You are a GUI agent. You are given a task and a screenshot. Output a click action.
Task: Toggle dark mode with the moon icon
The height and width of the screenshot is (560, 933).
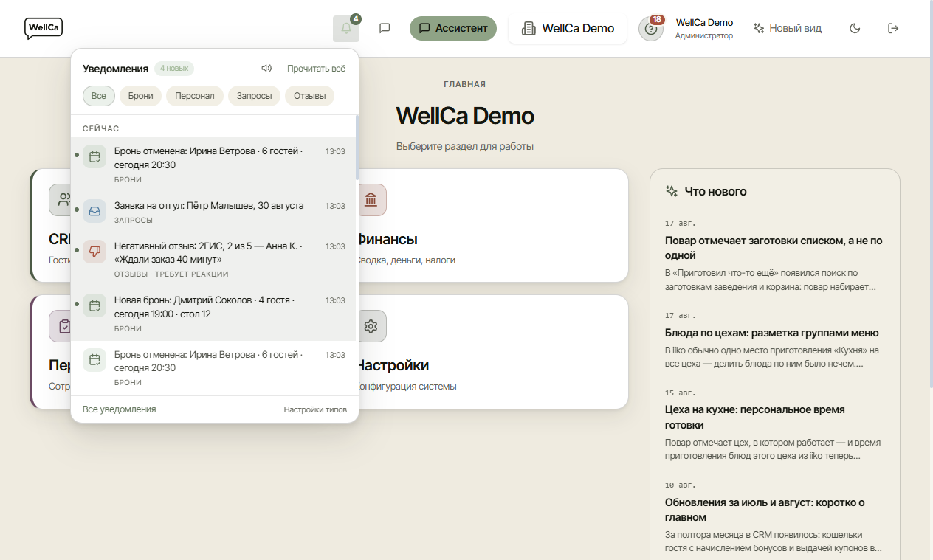pyautogui.click(x=855, y=29)
